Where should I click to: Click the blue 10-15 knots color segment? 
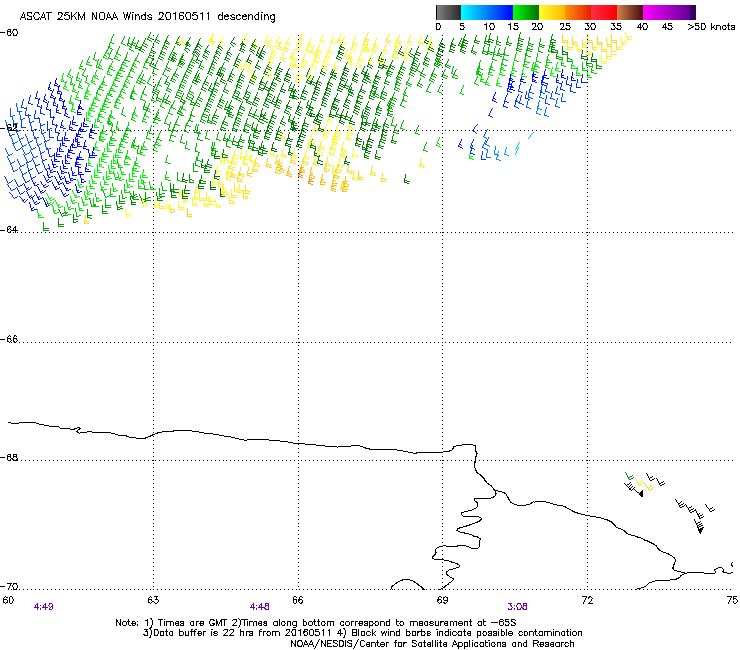(500, 12)
